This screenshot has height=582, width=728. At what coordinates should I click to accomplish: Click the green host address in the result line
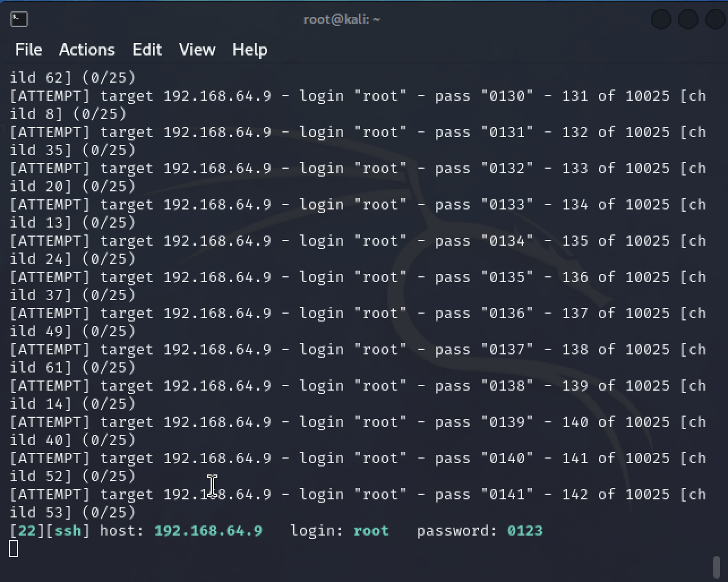tap(208, 530)
